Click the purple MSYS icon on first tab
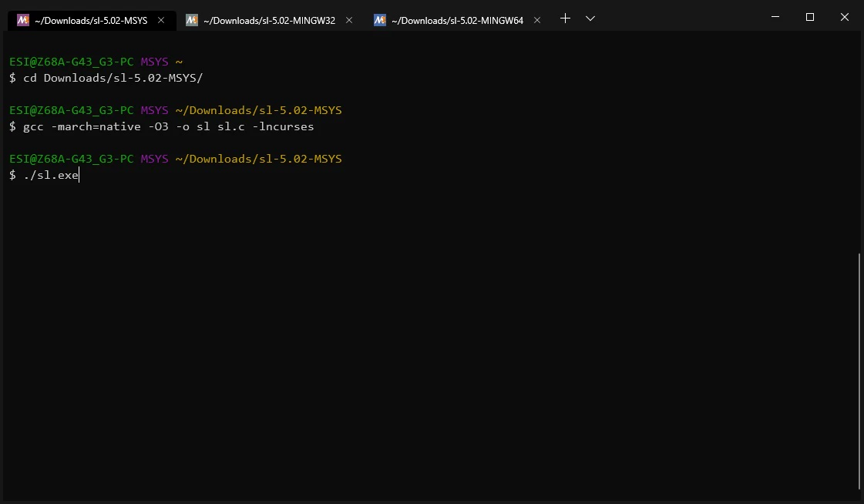Screen dimensions: 864x504 coord(22,20)
